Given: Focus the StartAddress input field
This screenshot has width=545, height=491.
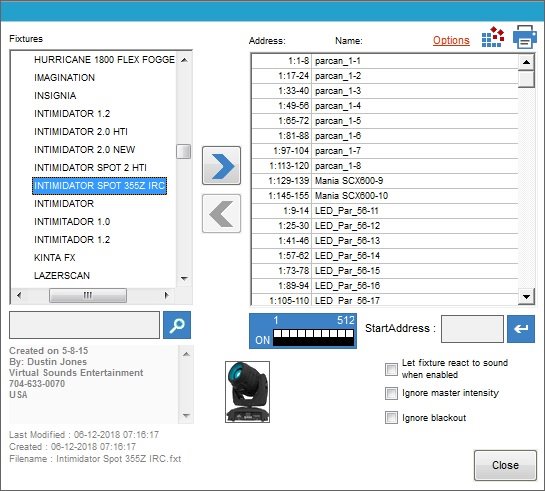Looking at the screenshot, I should point(472,329).
